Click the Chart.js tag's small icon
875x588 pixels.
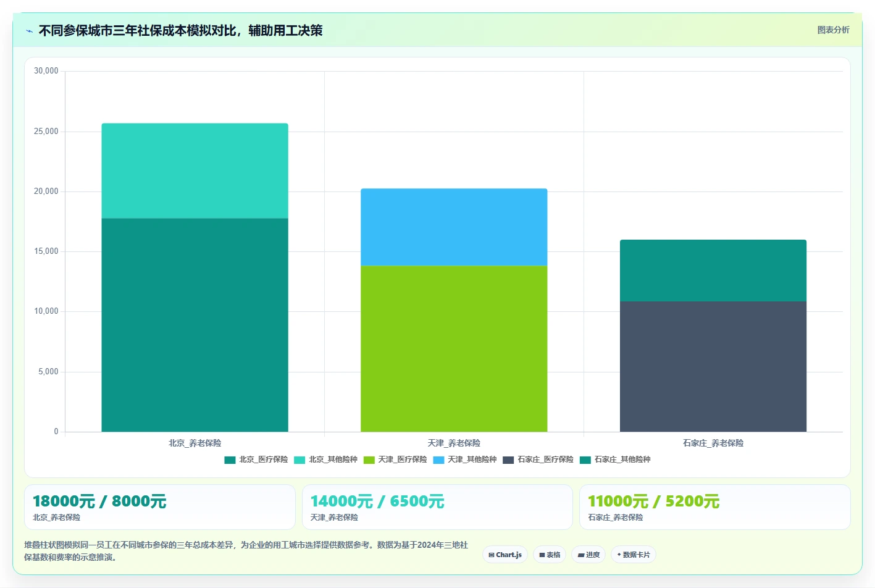[492, 555]
